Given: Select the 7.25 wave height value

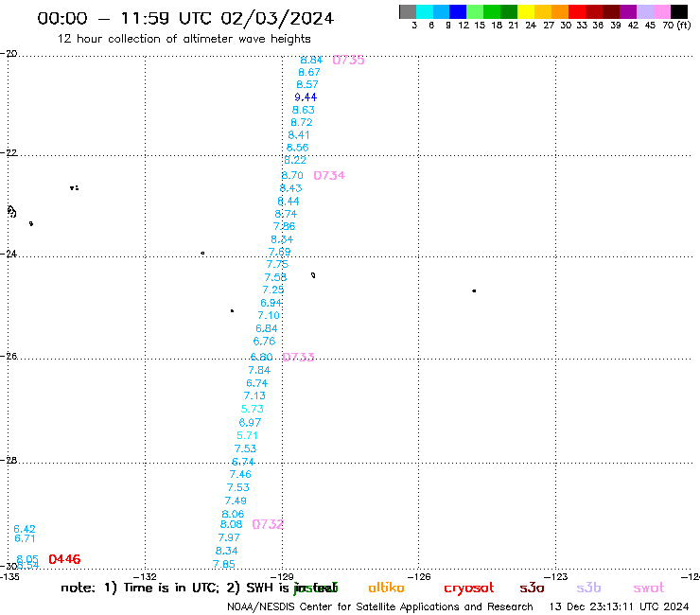Looking at the screenshot, I should (x=273, y=290).
